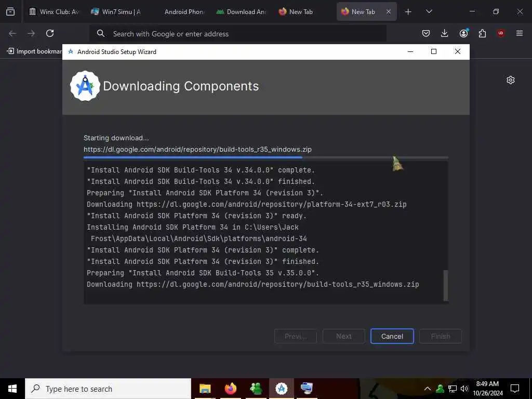This screenshot has width=532, height=399.
Task: Show hidden system tray icons
Action: click(428, 389)
